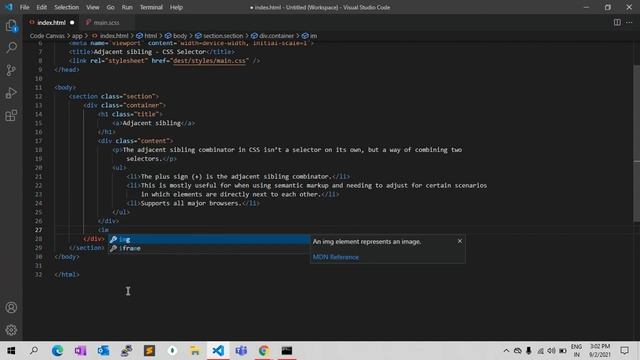Open Google Chrome from taskbar
Viewport: 640px width, 360px height.
(264, 350)
